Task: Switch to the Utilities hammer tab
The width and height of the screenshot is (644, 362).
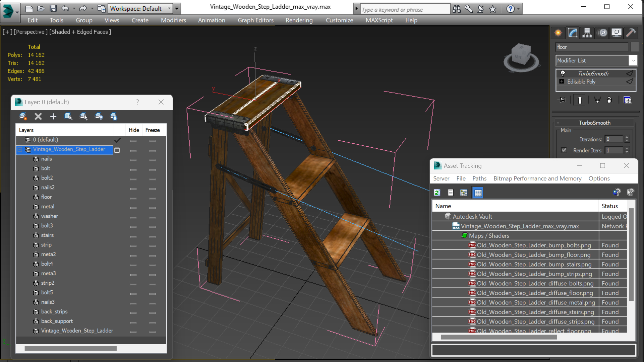Action: [x=631, y=33]
